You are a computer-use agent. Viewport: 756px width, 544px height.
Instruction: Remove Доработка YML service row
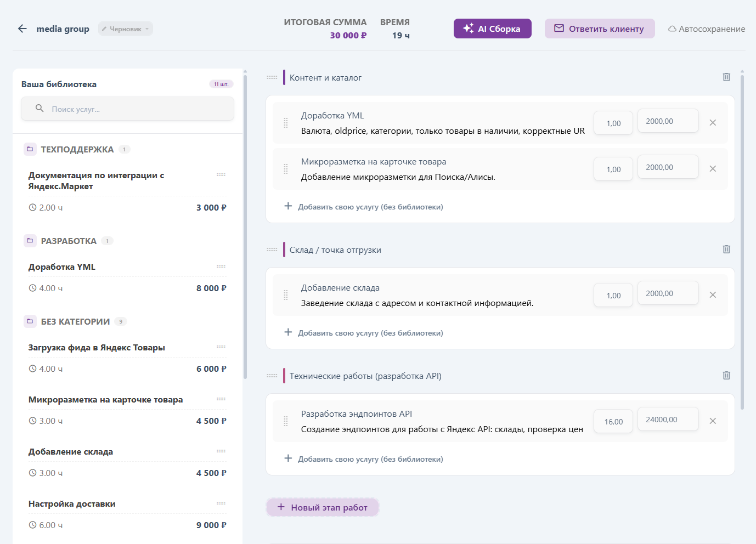[713, 123]
